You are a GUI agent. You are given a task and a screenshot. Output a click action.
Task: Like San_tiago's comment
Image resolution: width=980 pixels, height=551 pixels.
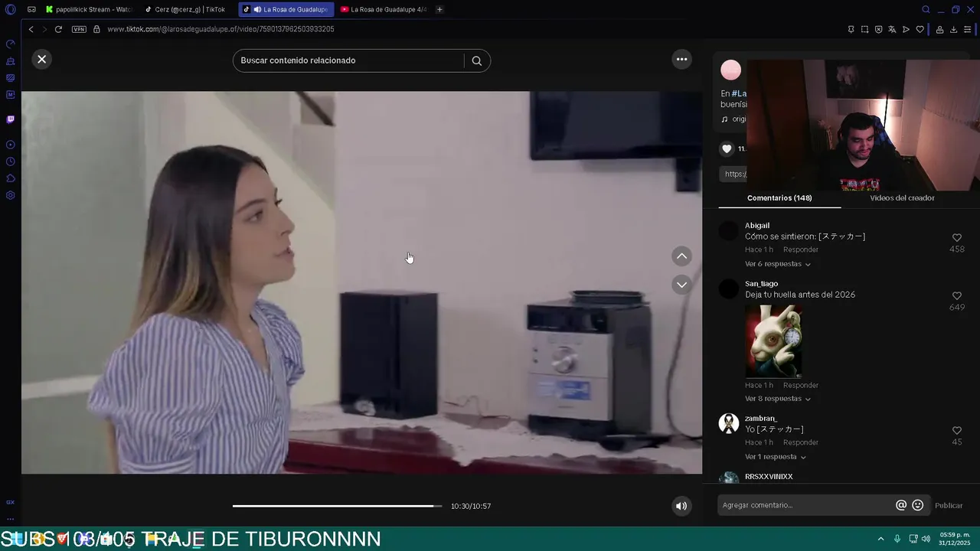957,296
